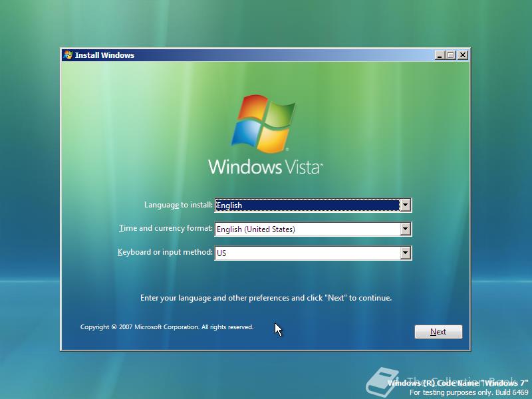532x399 pixels.
Task: Open the Language to install dropdown arrow
Action: pos(405,205)
